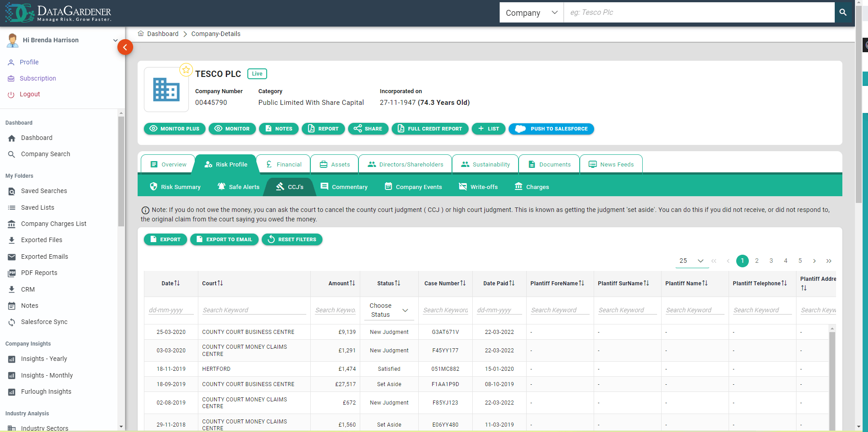The image size is (868, 432).
Task: Change rows per page dropdown showing 25
Action: [692, 261]
